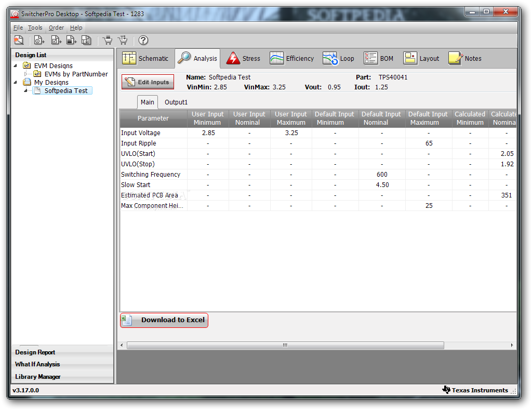Open the Order menu

[56, 28]
